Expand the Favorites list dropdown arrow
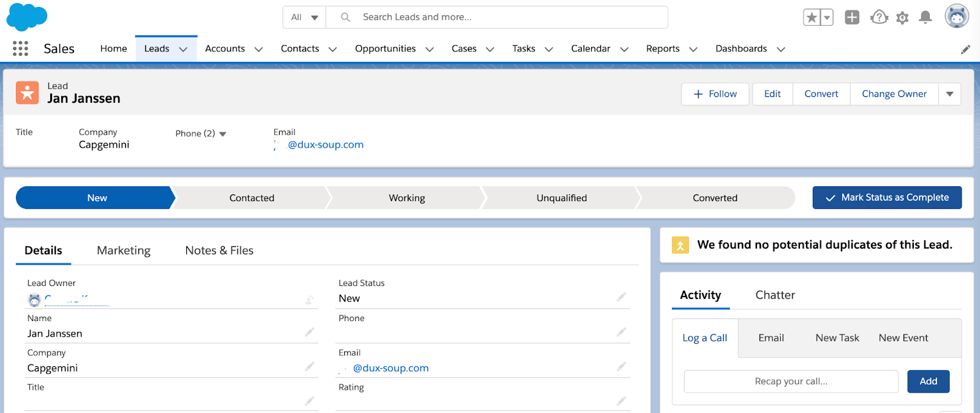Screen dimensions: 980x413 [827, 17]
